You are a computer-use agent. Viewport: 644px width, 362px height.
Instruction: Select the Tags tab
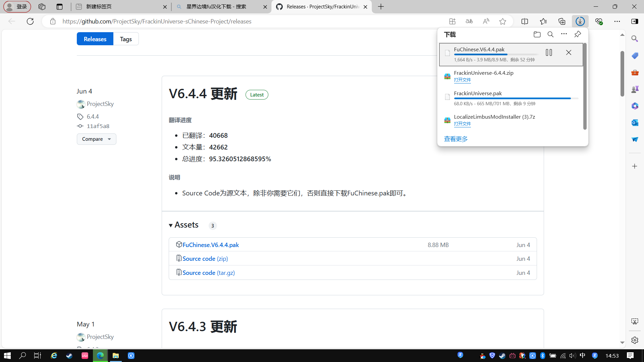(126, 39)
